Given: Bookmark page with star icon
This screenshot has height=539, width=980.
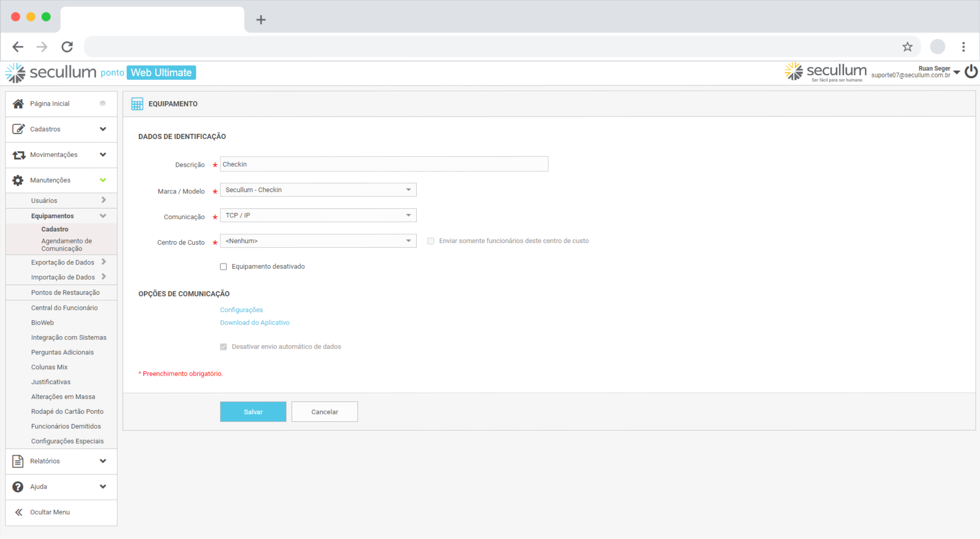Looking at the screenshot, I should 907,47.
